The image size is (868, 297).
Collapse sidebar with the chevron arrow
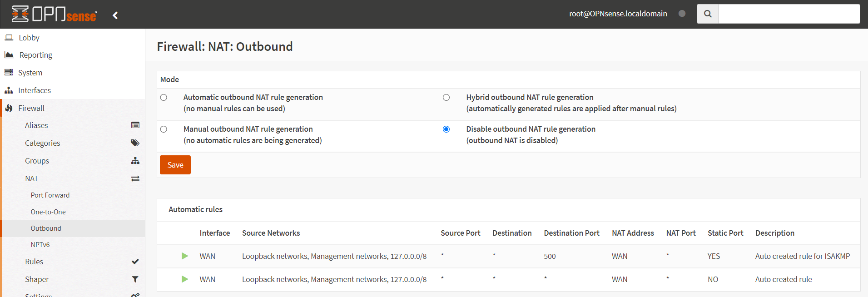tap(115, 15)
